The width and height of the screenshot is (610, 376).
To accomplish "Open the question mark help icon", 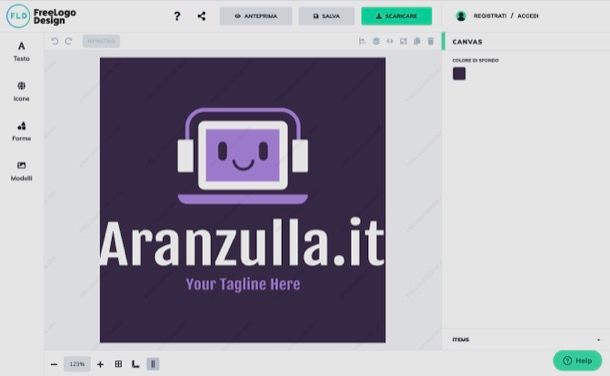I will (x=177, y=16).
